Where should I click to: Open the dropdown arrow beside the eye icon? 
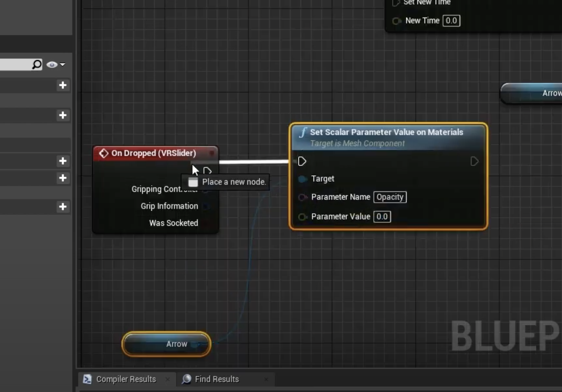click(x=62, y=64)
